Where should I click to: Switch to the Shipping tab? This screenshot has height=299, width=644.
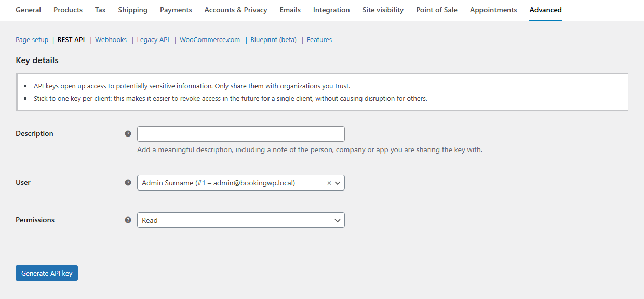pos(132,10)
